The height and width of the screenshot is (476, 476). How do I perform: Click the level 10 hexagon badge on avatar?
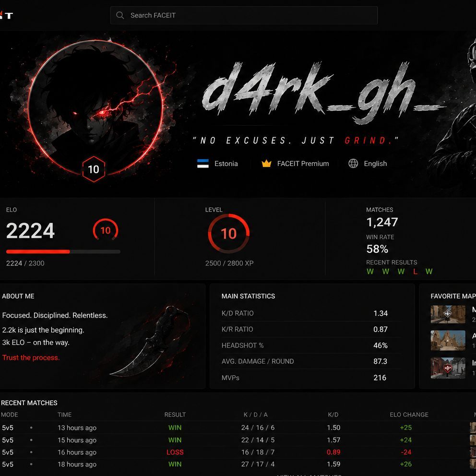click(x=94, y=169)
